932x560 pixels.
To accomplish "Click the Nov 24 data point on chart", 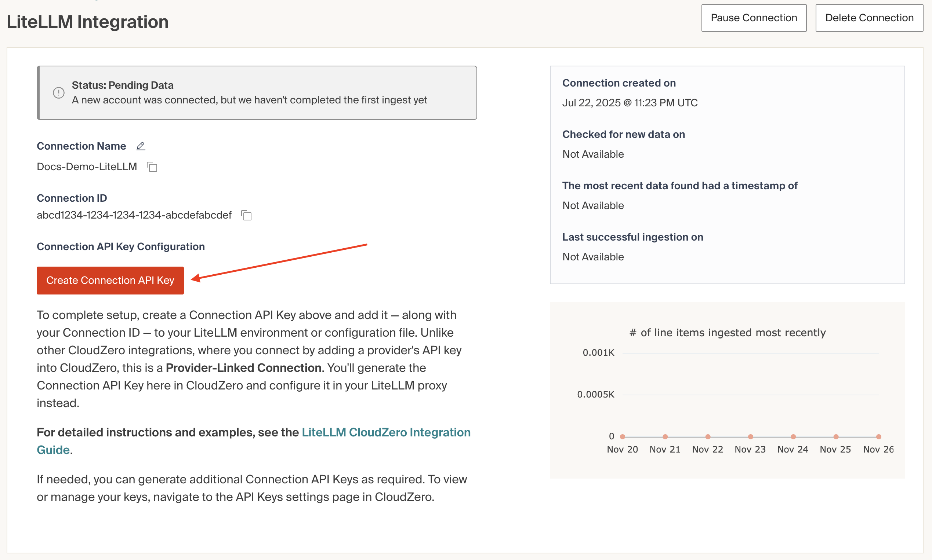I will coord(793,437).
